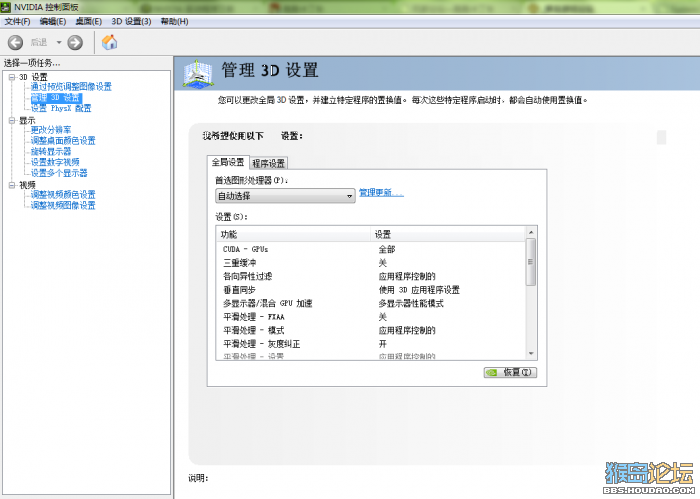Viewport: 700px width, 499px height.
Task: Click the Forward arrow toolbar button
Action: tap(75, 42)
